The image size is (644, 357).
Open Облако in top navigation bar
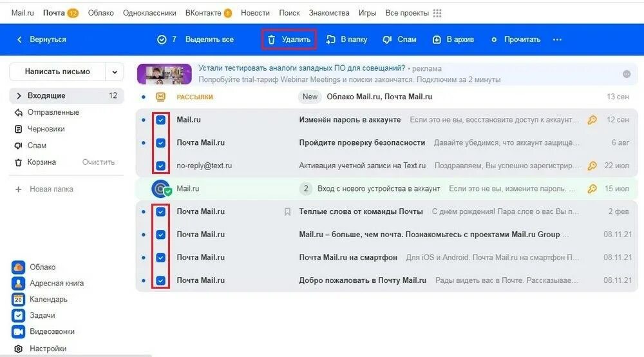point(100,13)
